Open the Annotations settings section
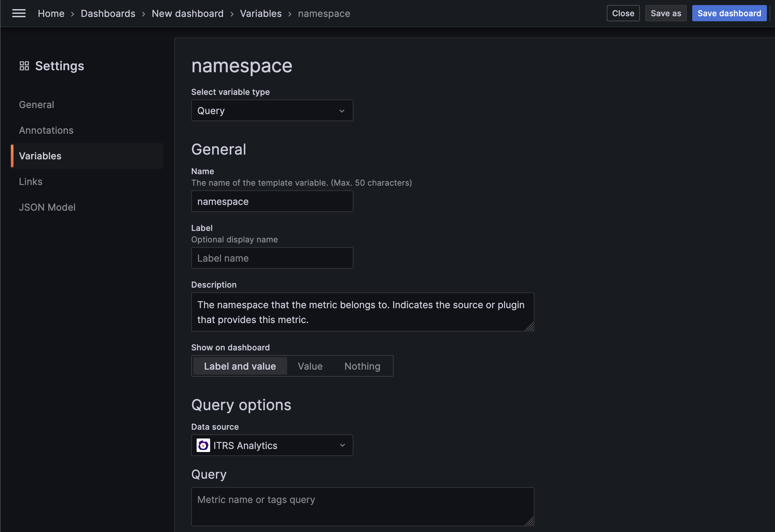The width and height of the screenshot is (775, 532). (46, 130)
